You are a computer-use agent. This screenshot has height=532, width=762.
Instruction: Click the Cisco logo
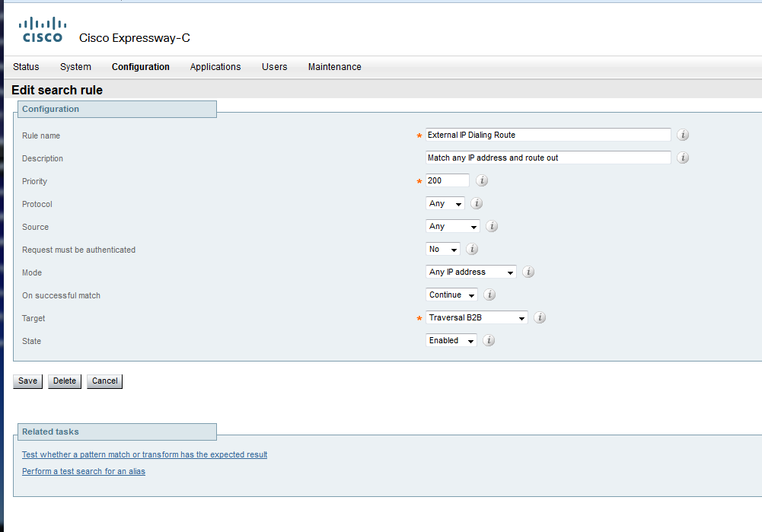coord(43,30)
